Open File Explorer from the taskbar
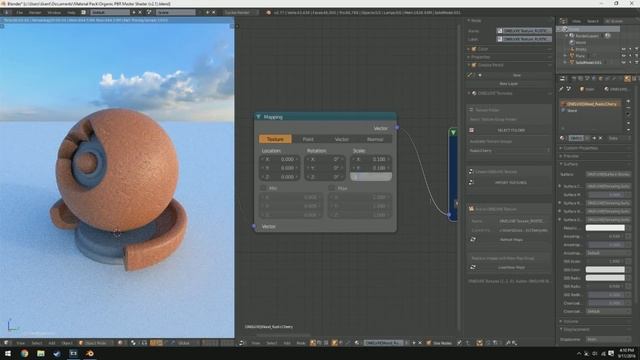 click(x=40, y=353)
